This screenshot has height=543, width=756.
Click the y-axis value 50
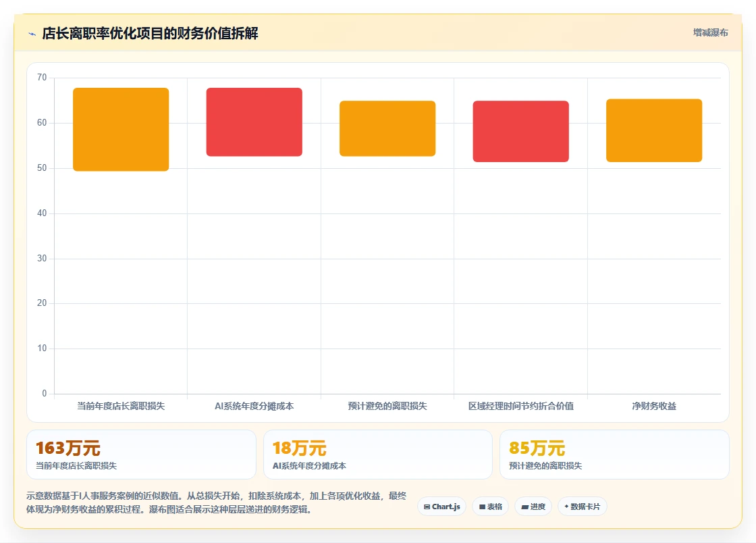click(42, 167)
